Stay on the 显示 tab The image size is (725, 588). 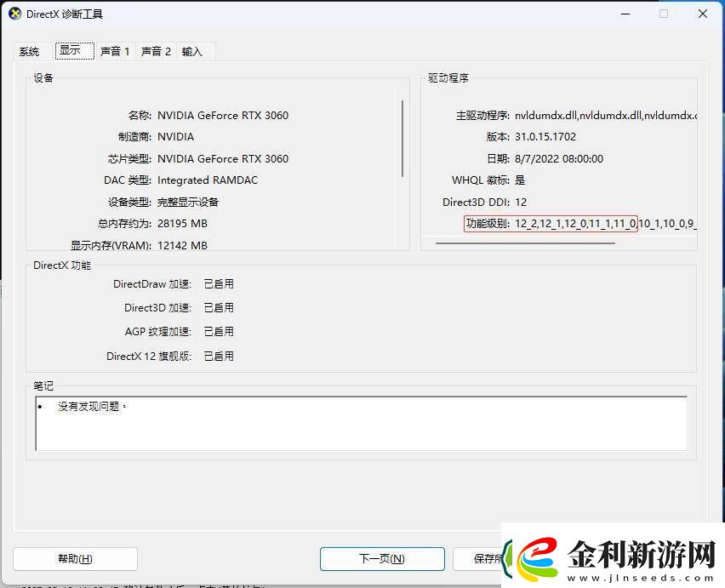pos(73,51)
